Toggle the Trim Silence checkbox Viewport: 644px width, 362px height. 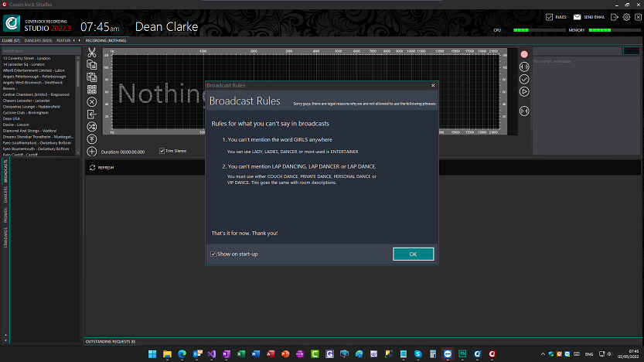click(x=162, y=151)
